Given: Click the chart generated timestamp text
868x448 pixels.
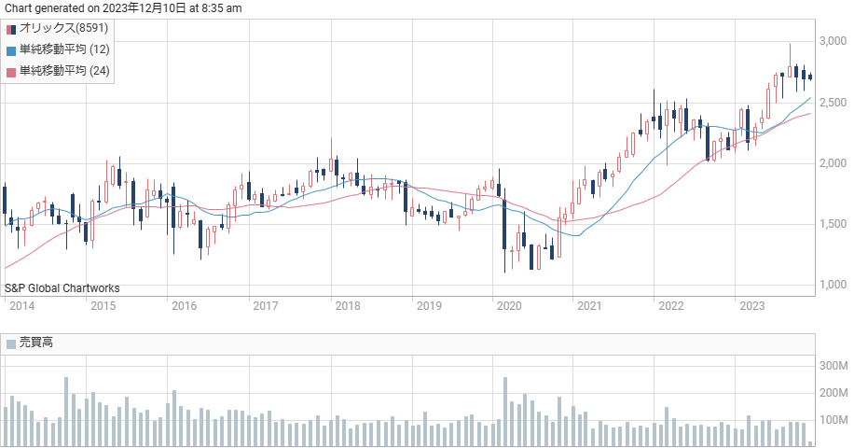Looking at the screenshot, I should click(x=123, y=8).
